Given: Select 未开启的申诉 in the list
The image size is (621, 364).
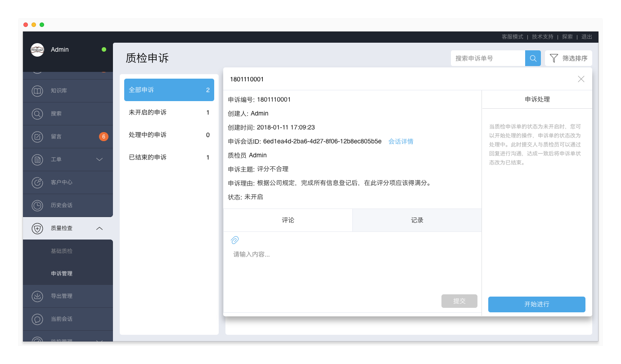Looking at the screenshot, I should (x=169, y=112).
